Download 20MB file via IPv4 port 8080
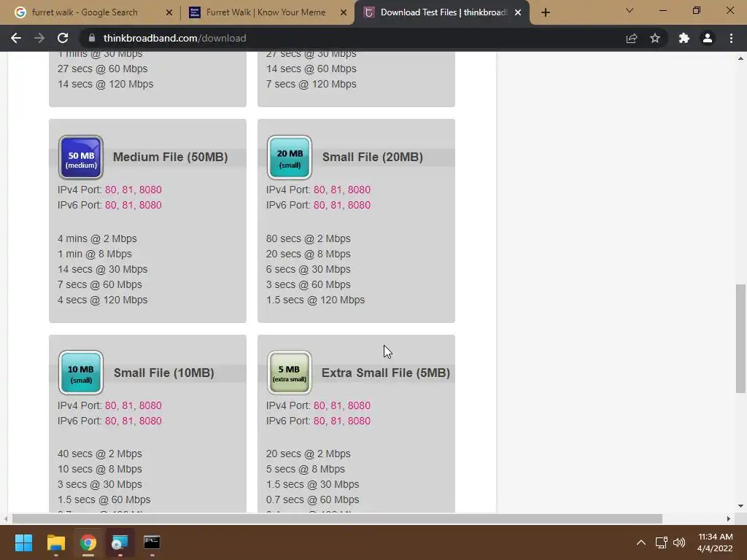The height and width of the screenshot is (560, 747). coord(359,190)
